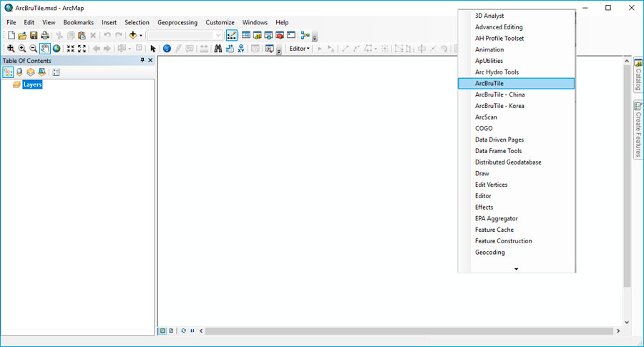Select the Zoom Out magnifier tool
Viewport: 644px width, 347px height.
click(x=33, y=49)
